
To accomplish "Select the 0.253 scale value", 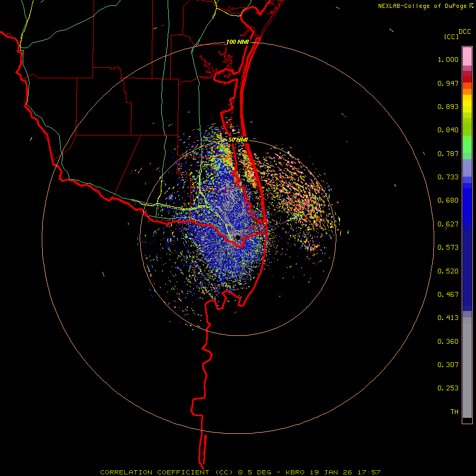I will tap(448, 388).
